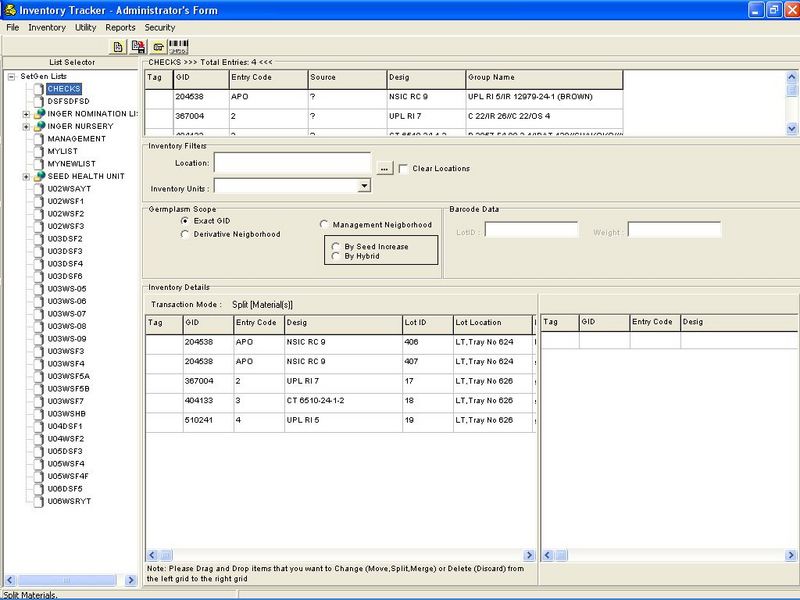Click the new document toolbar icon
The width and height of the screenshot is (800, 600).
tap(118, 47)
